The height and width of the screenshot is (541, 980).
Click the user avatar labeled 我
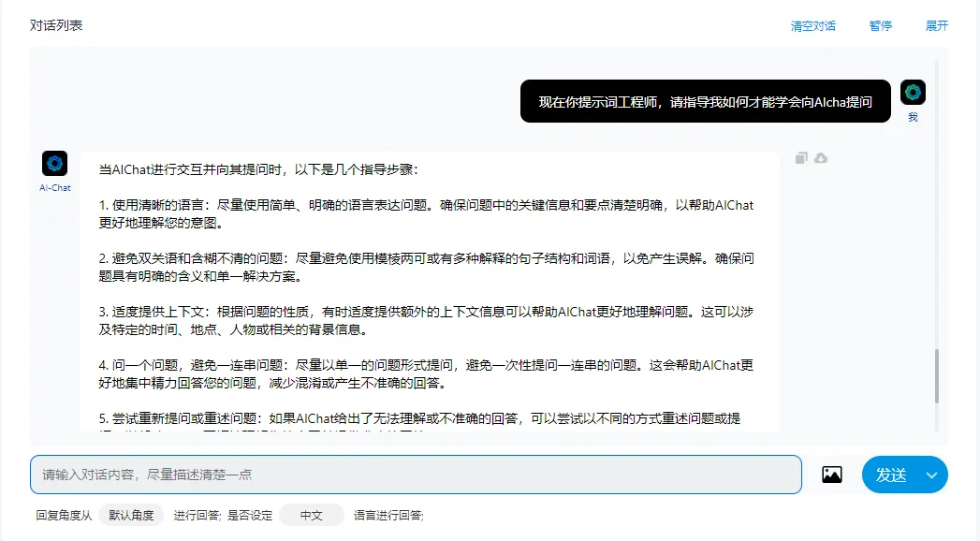coord(913,93)
